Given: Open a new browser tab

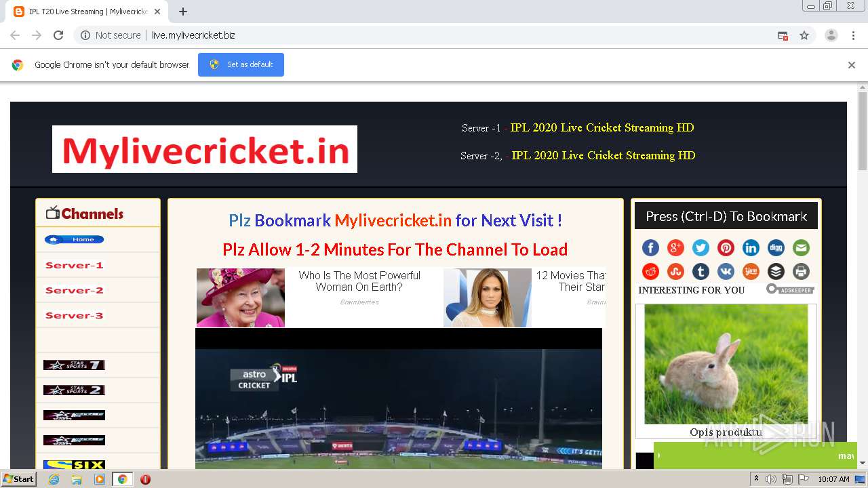Looking at the screenshot, I should [183, 12].
